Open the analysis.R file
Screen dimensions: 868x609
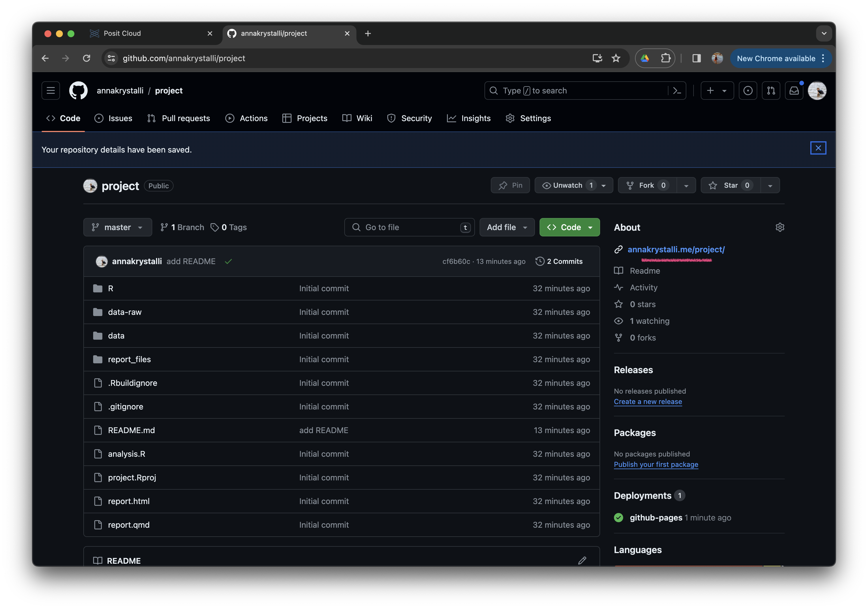(x=127, y=454)
